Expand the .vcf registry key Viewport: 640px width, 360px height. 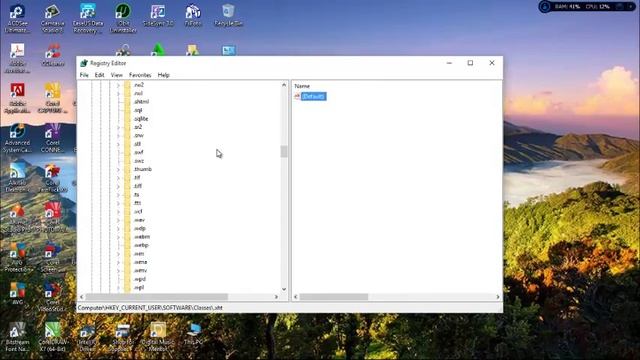pos(118,211)
